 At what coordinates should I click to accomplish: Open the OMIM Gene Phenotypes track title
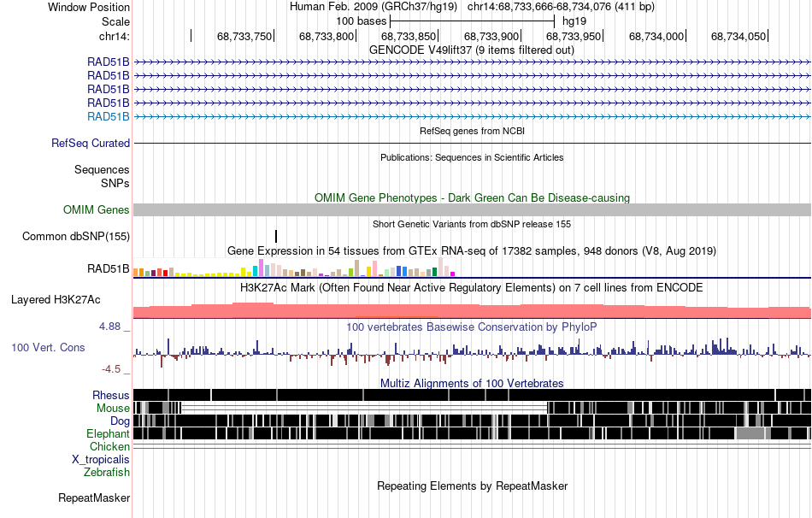(472, 197)
